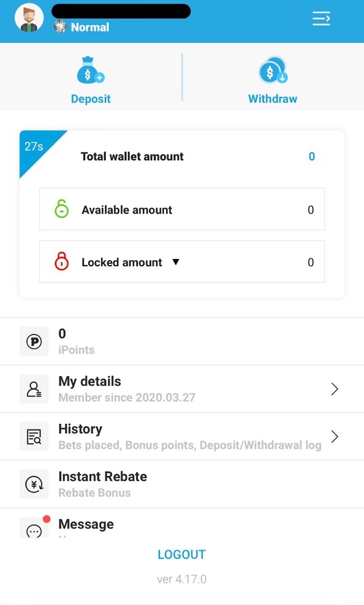Open My details via its right chevron
Image resolution: width=364 pixels, height=605 pixels.
click(x=335, y=388)
